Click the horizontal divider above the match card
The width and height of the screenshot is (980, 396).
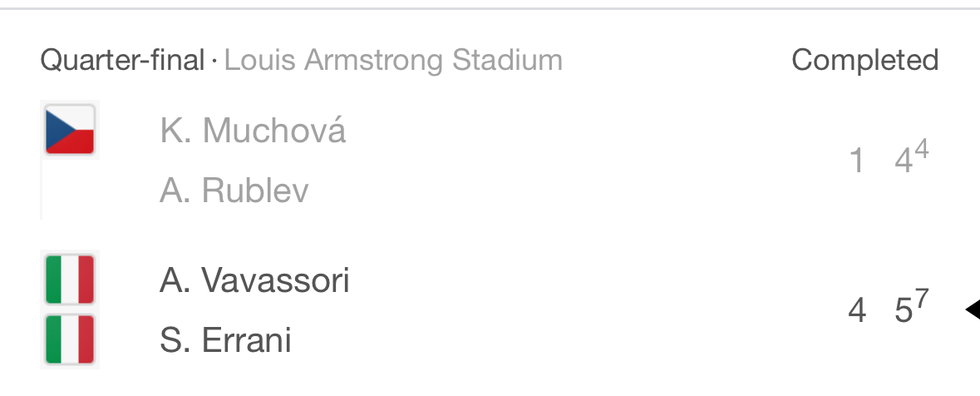[x=490, y=8]
